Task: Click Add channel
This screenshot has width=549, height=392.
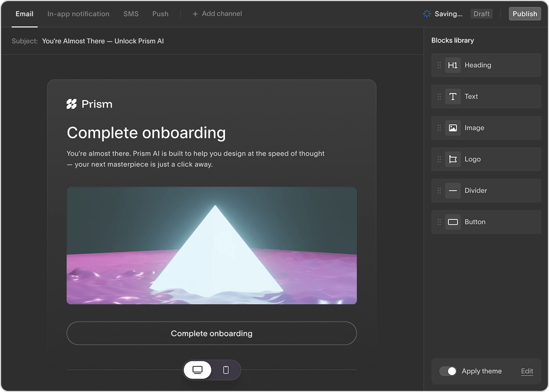Action: (217, 14)
